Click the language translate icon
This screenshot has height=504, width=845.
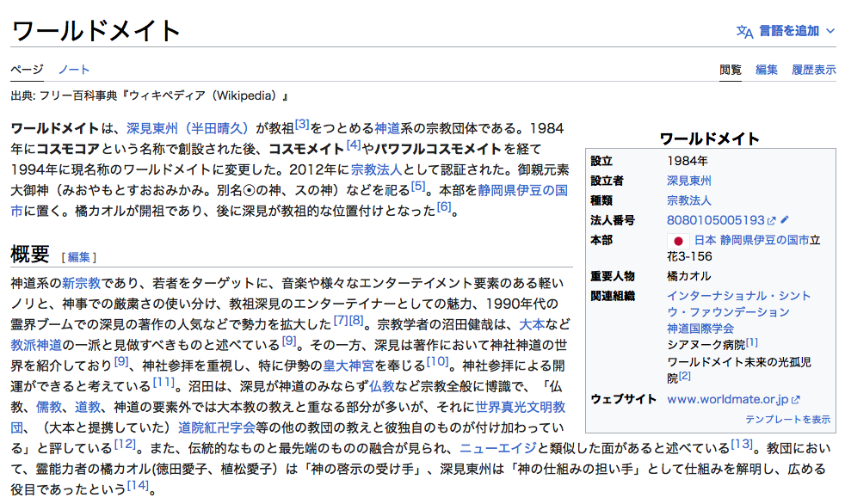(x=744, y=32)
